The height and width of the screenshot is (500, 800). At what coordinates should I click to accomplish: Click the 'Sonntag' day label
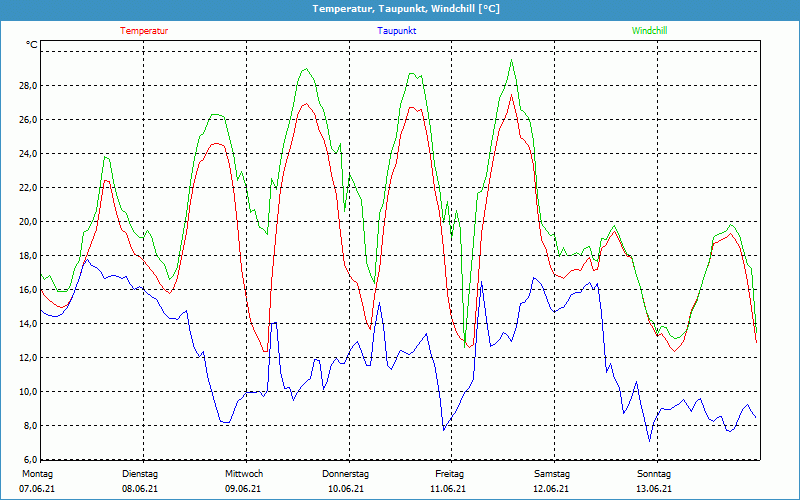click(654, 474)
